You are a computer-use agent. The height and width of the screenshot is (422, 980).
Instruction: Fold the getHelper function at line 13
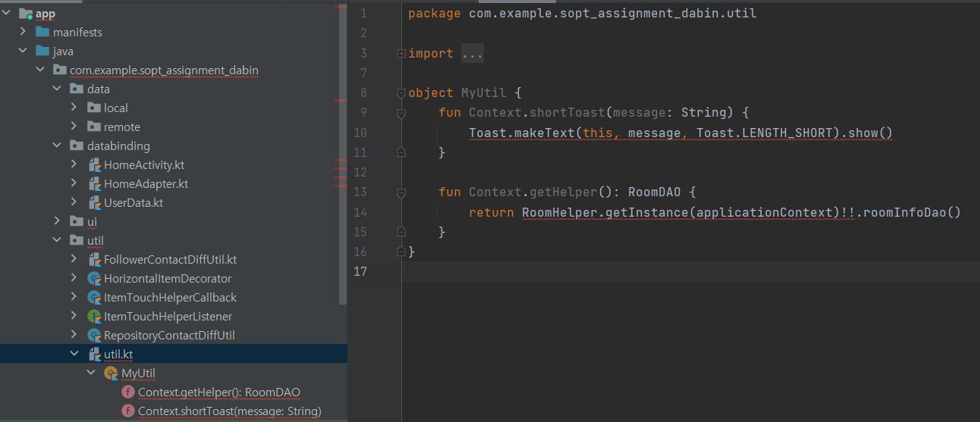tap(401, 192)
